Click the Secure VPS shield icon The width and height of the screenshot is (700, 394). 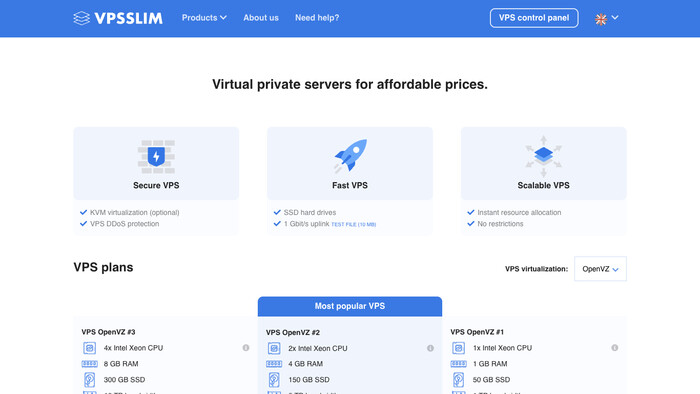click(x=156, y=156)
